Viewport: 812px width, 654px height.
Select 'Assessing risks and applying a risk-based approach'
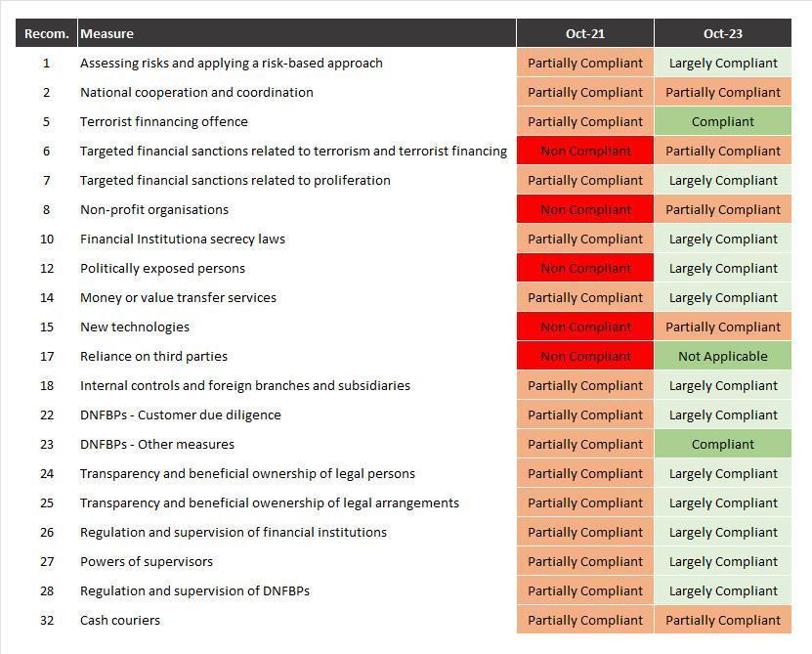click(x=232, y=63)
